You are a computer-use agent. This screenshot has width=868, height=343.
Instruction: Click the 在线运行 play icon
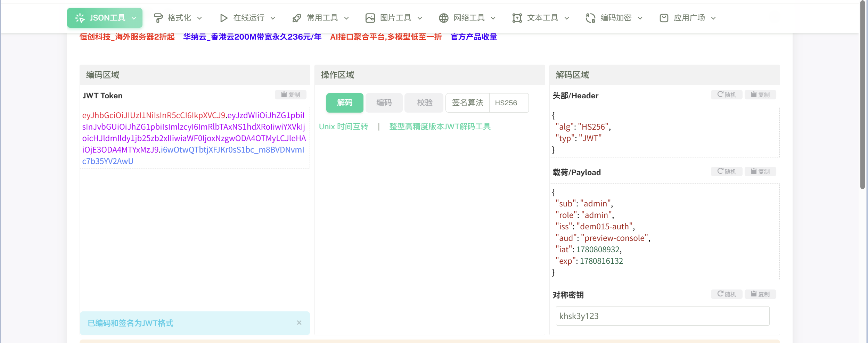coord(224,18)
